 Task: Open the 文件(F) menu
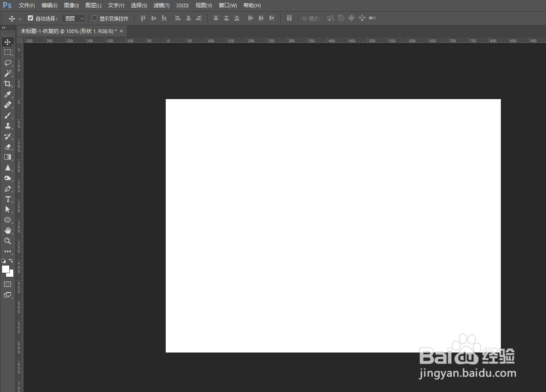tap(27, 5)
